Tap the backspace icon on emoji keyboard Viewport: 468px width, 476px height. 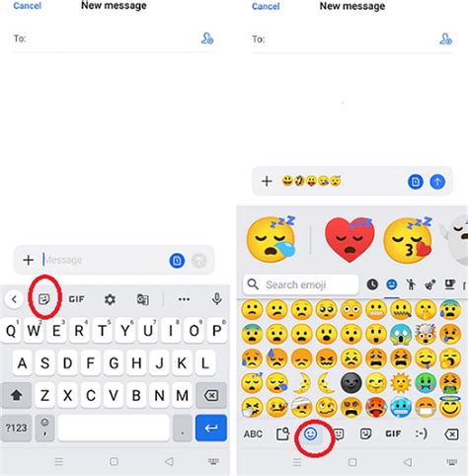451,435
